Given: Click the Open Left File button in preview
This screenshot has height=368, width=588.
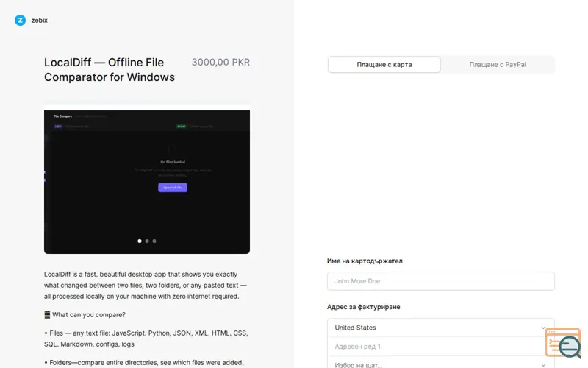Looking at the screenshot, I should point(173,188).
